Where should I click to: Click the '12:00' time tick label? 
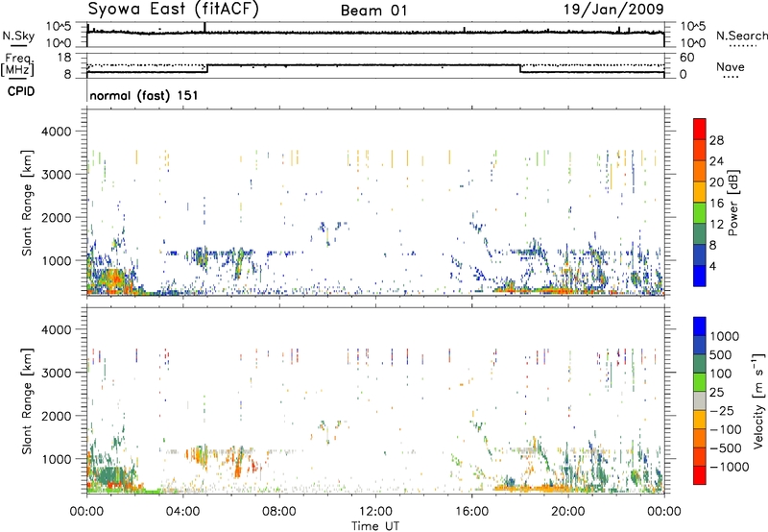375,512
